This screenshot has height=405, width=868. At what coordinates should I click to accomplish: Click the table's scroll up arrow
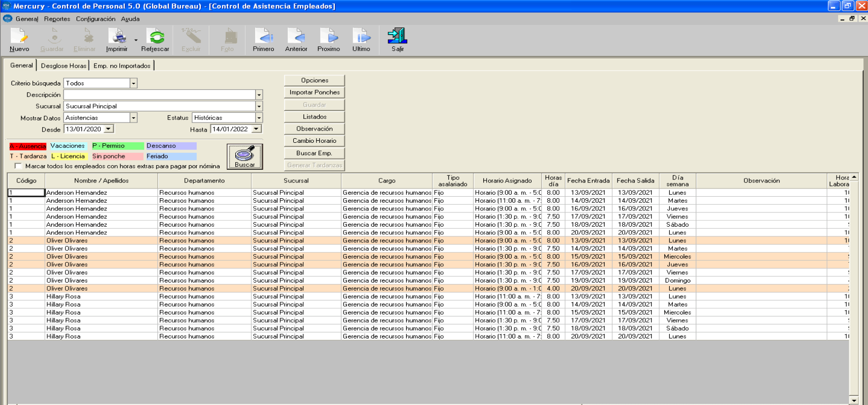click(854, 177)
